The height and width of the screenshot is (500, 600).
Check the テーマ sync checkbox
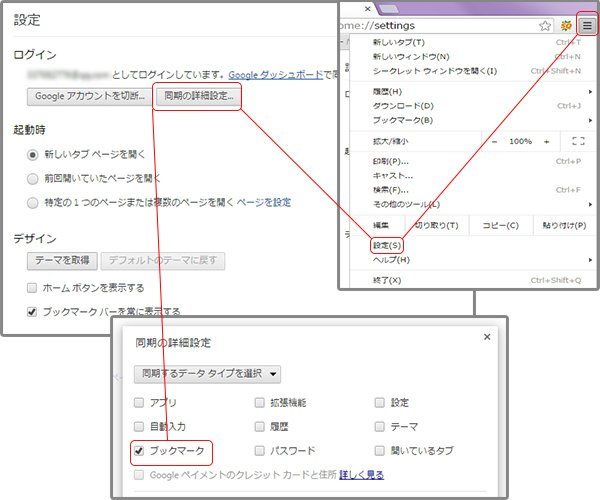coord(379,426)
